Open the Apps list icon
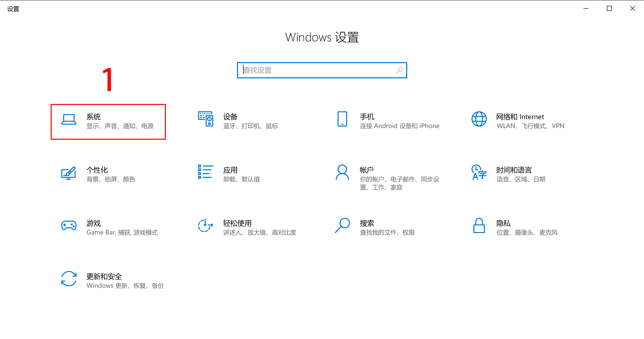 205,172
